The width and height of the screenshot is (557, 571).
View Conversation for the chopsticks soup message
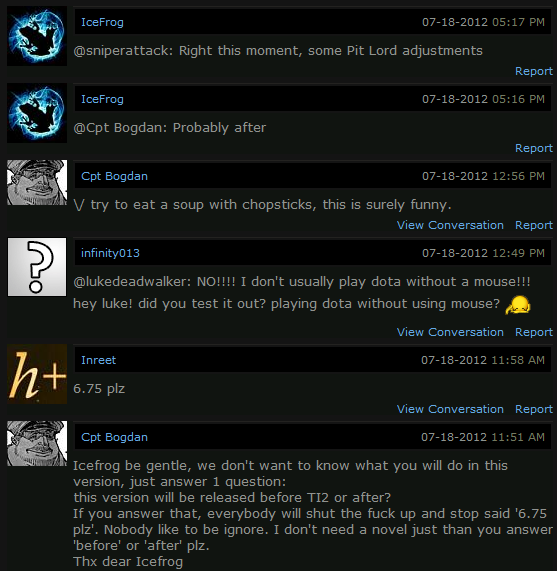coord(450,225)
